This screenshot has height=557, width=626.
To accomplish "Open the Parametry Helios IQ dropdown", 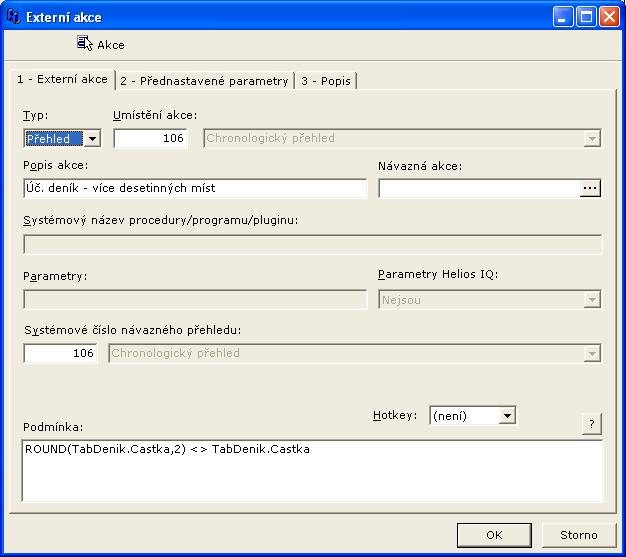I will pos(592,299).
